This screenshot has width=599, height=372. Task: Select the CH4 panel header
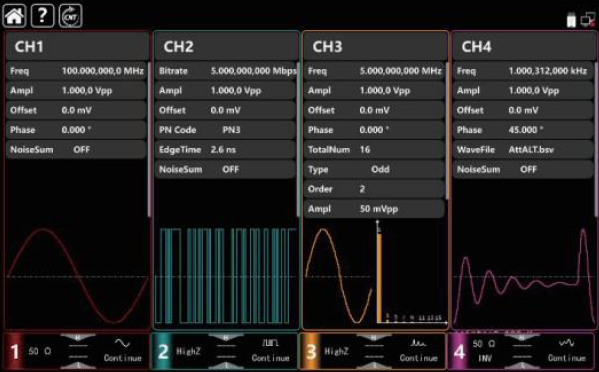coord(524,46)
